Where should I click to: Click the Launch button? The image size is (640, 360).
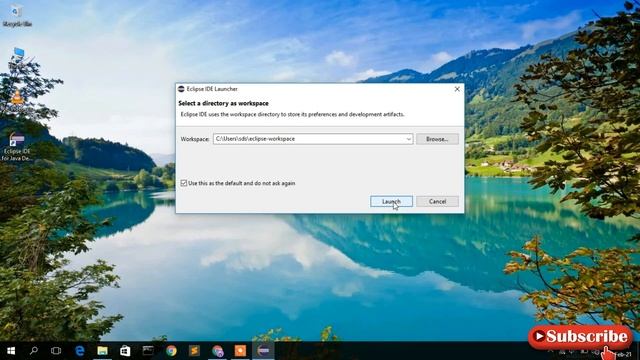tap(391, 201)
